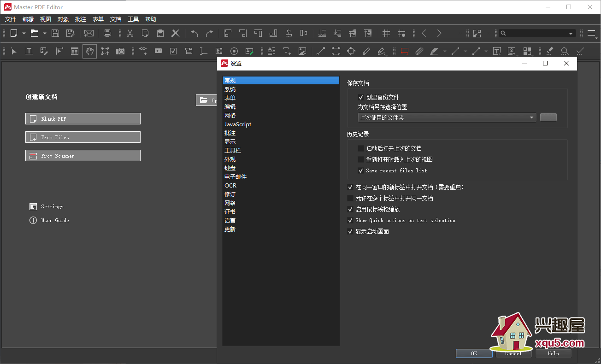Select the Signature field tool
The height and width of the screenshot is (364, 601).
point(249,51)
